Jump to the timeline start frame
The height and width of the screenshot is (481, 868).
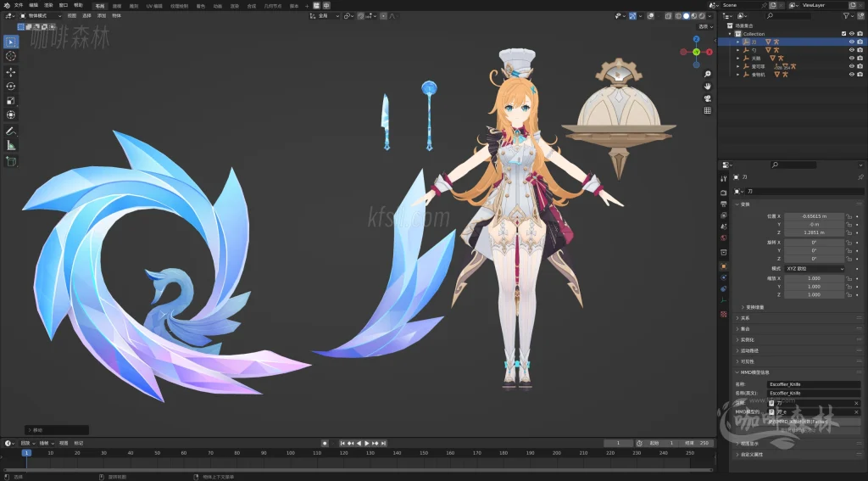pyautogui.click(x=342, y=444)
